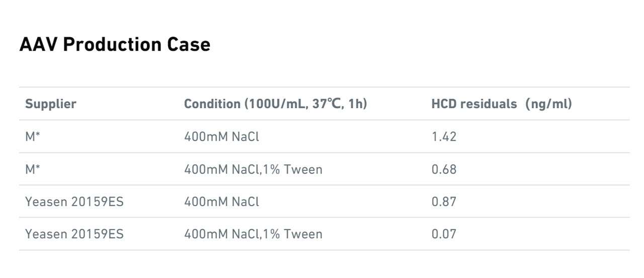Select the 1.42 HCD residuals value
Viewport: 644px width, 278px height.
coord(444,137)
